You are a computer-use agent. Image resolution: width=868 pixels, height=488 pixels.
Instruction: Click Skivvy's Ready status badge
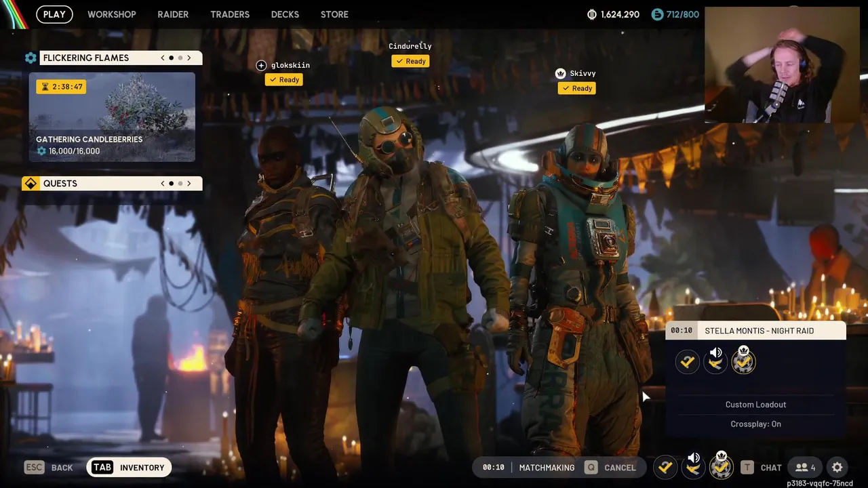[577, 88]
